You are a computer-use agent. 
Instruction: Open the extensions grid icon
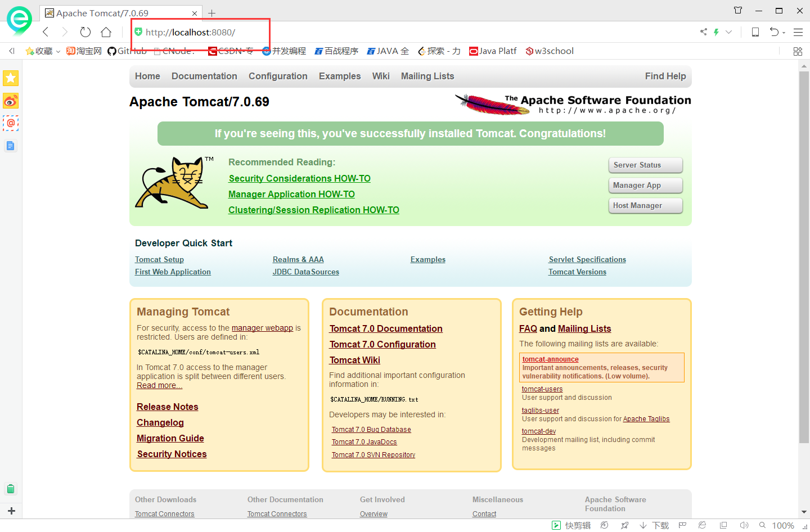[x=798, y=51]
